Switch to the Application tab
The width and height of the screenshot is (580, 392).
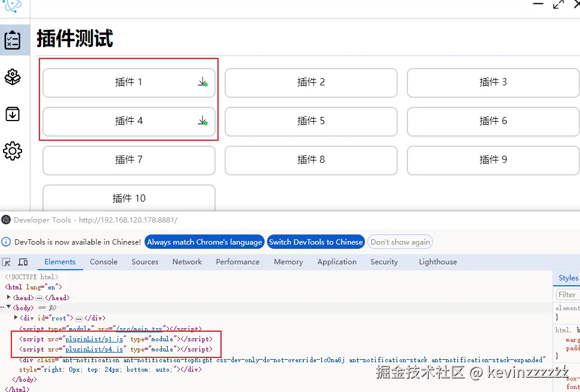(337, 262)
